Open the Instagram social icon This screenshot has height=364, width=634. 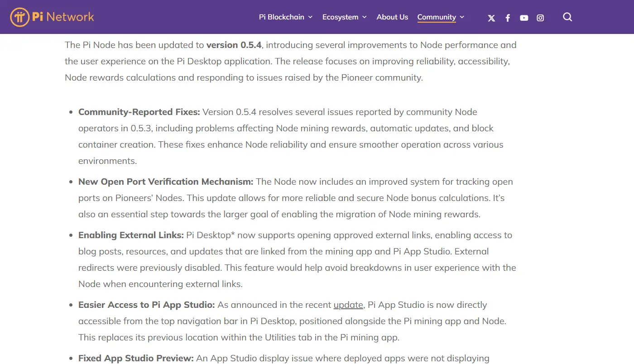(x=540, y=18)
